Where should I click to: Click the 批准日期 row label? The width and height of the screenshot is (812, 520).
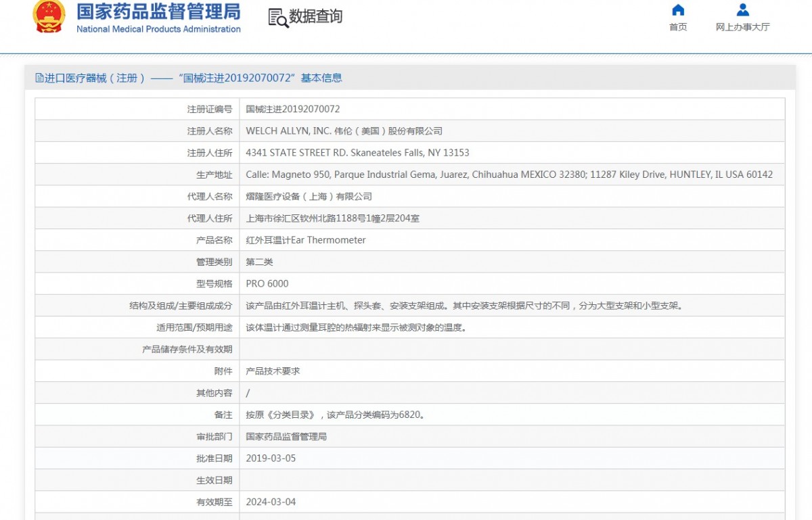pos(215,458)
